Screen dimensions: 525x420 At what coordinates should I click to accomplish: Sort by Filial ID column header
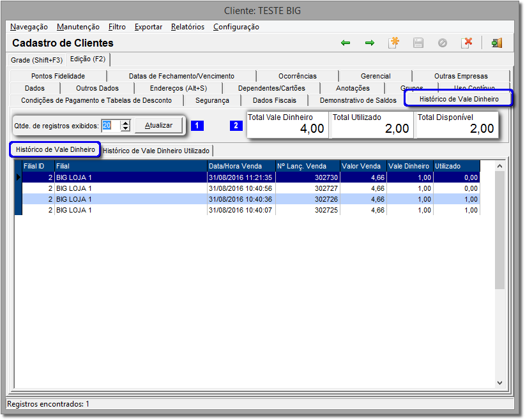(x=38, y=166)
